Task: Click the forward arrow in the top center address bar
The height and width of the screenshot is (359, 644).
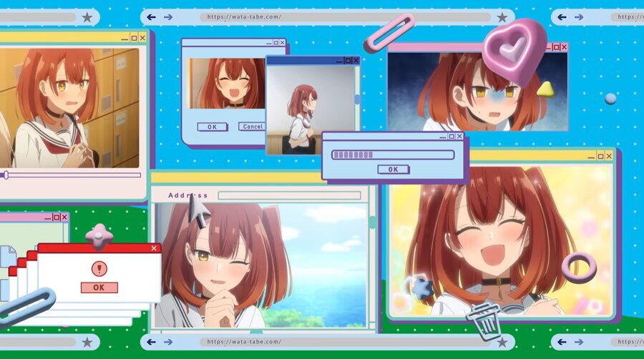Action: coord(168,17)
